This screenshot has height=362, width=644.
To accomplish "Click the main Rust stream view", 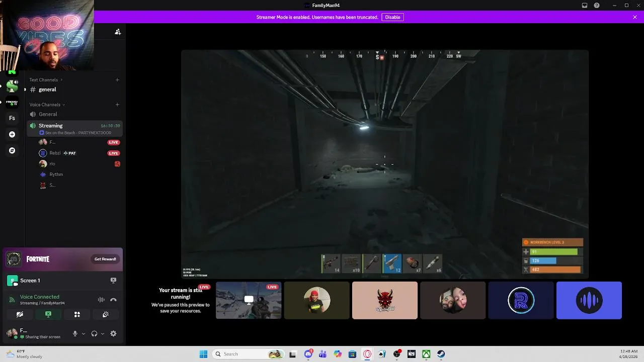I will [385, 164].
